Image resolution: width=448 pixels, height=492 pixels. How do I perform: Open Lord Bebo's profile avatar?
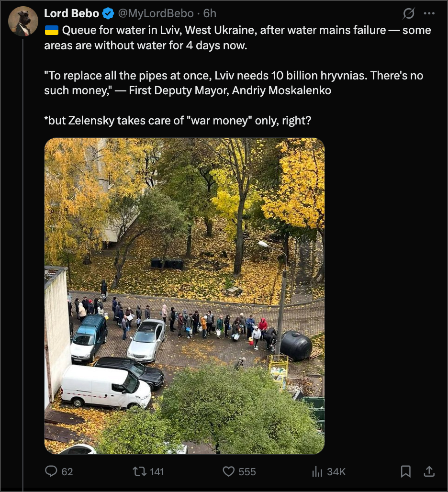pyautogui.click(x=23, y=22)
